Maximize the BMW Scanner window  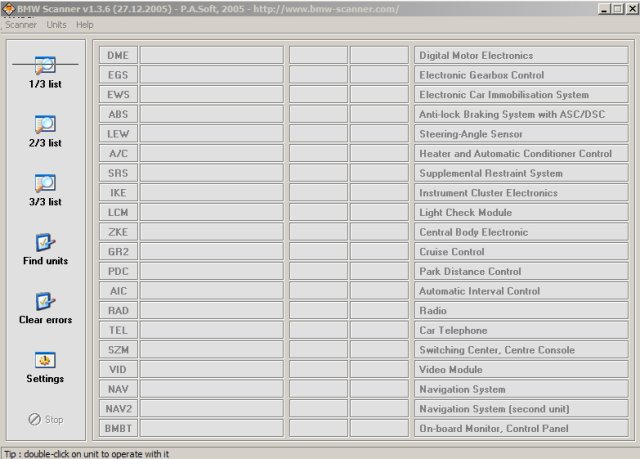pos(618,9)
